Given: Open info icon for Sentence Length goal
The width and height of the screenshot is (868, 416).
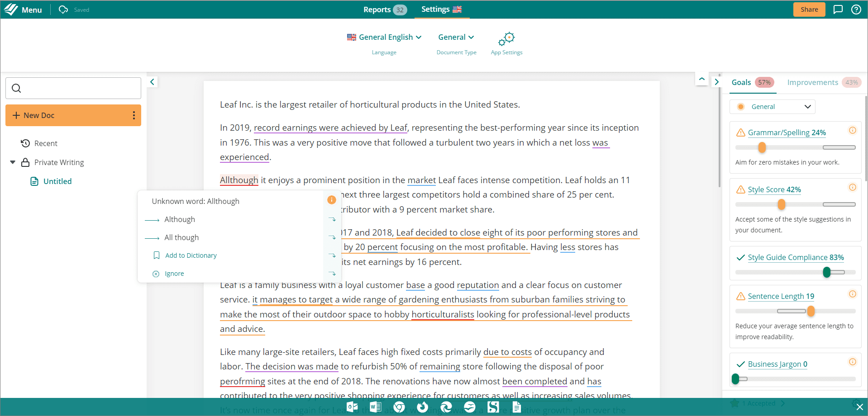Looking at the screenshot, I should tap(853, 294).
